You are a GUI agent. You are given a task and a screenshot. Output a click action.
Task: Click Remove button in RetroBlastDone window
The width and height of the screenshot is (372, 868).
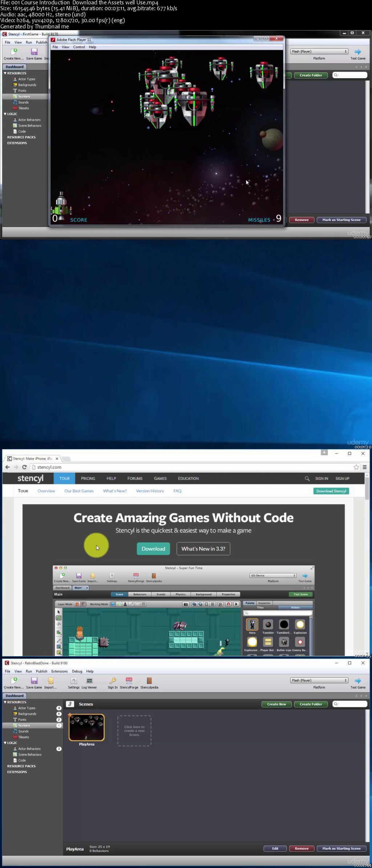tap(302, 848)
